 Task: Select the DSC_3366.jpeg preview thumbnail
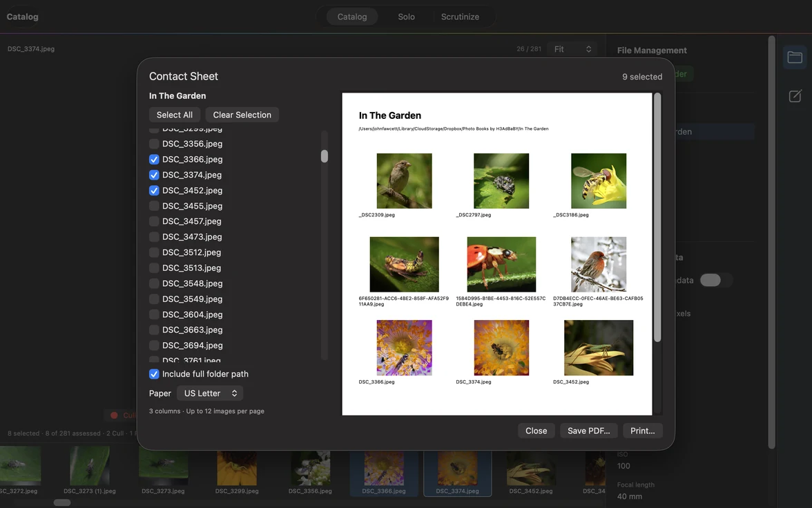[404, 348]
